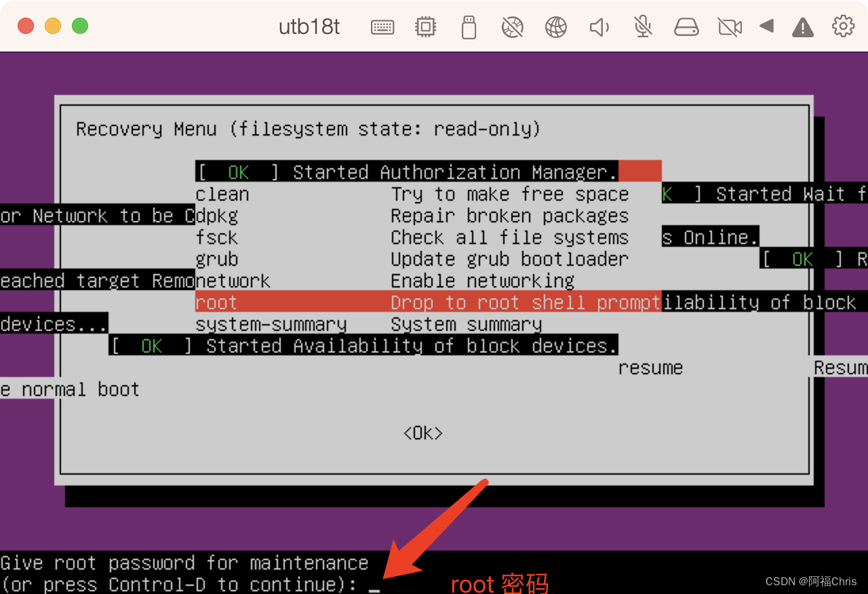Screen dimensions: 868x594
Task: Open the network globe icon
Action: [x=556, y=27]
